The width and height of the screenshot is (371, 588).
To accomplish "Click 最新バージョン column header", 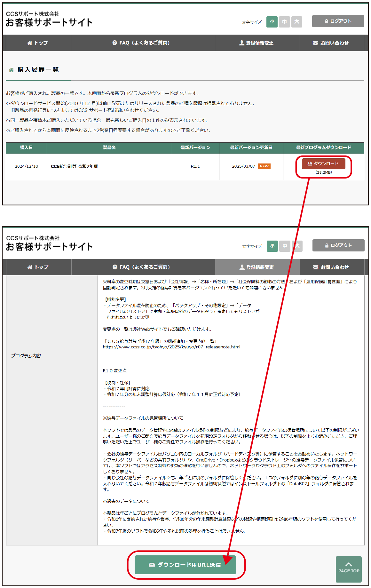I will [195, 147].
